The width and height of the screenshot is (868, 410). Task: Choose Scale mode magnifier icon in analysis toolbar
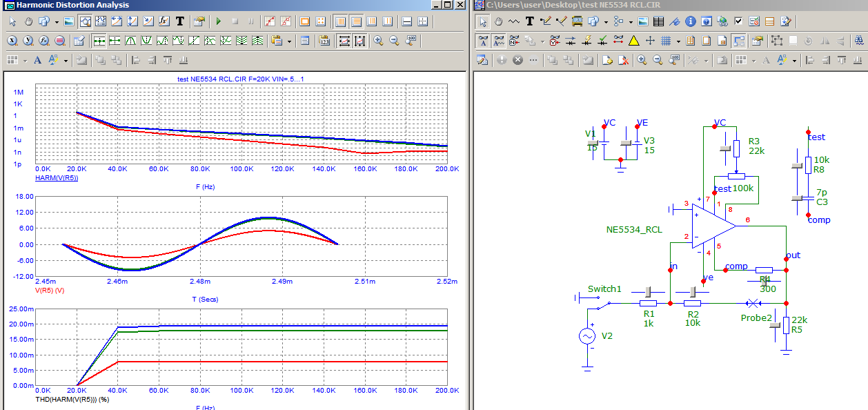tap(86, 21)
